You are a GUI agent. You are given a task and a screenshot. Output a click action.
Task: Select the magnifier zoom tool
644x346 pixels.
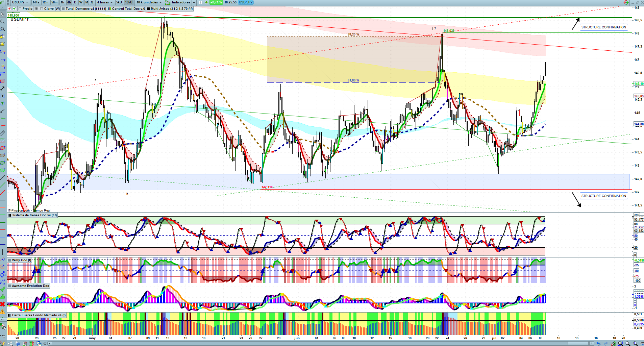point(3,22)
